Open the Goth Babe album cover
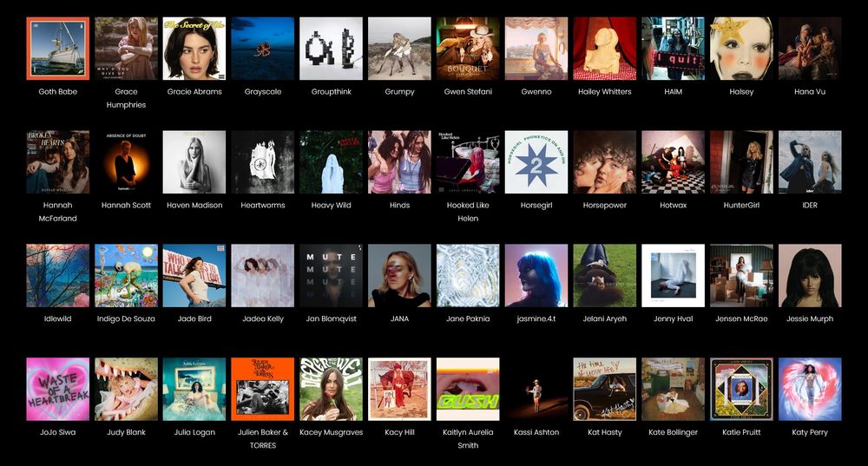Image resolution: width=868 pixels, height=466 pixels. pyautogui.click(x=57, y=48)
